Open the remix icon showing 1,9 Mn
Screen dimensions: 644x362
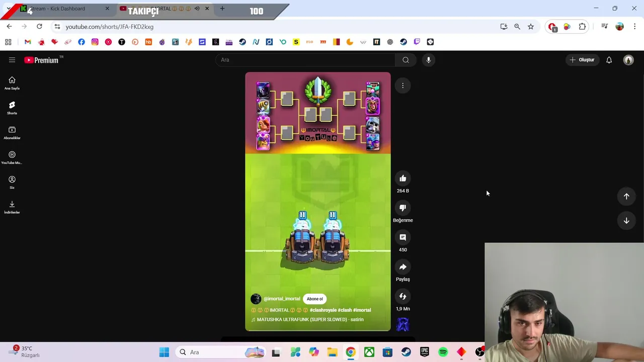pos(403,297)
